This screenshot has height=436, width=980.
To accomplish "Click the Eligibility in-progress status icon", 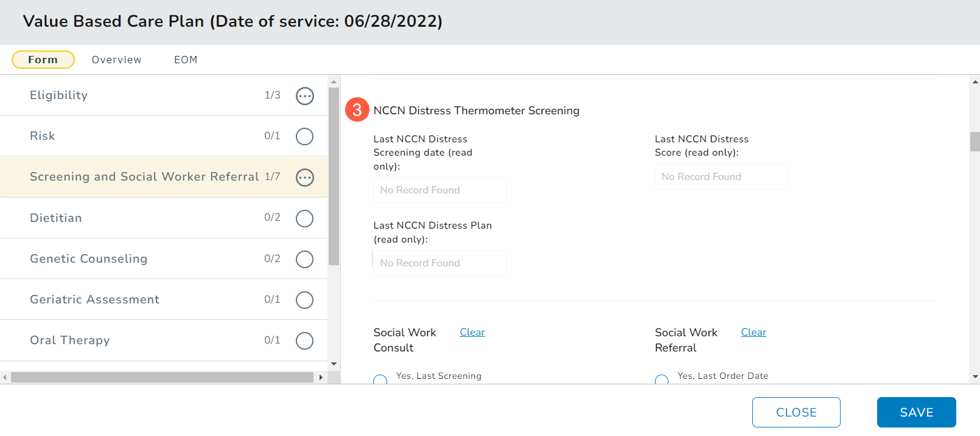I will click(x=304, y=96).
